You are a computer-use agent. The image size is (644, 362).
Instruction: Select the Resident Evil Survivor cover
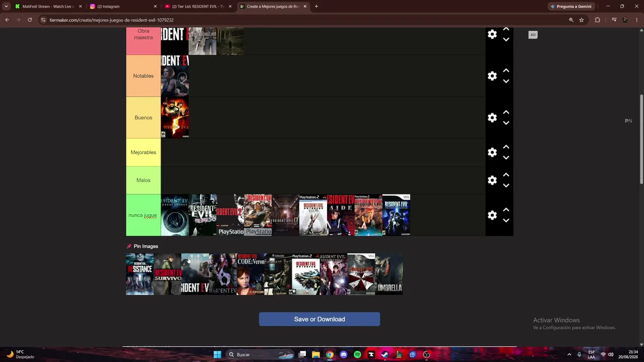pos(168,274)
